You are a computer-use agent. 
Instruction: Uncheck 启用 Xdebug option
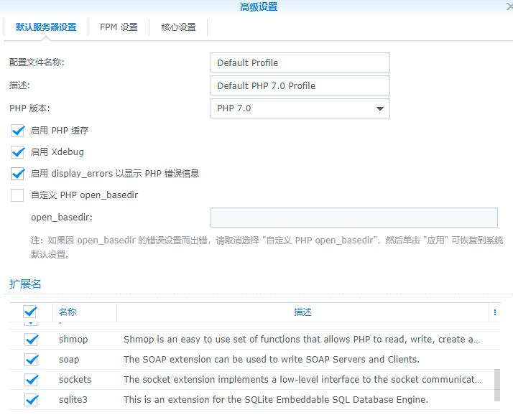(x=18, y=152)
